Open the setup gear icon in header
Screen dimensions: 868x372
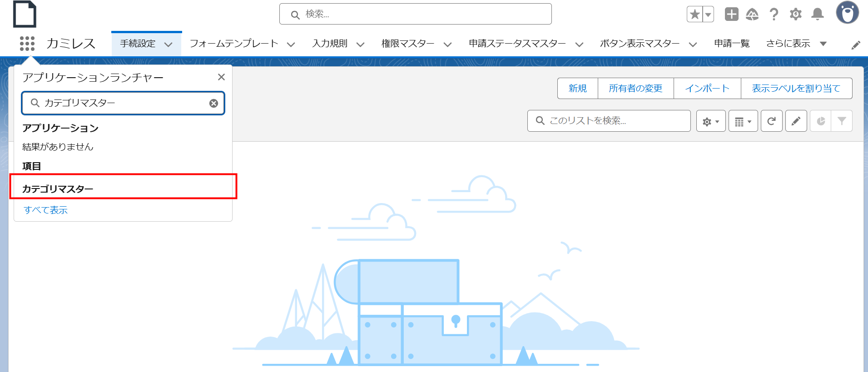796,15
